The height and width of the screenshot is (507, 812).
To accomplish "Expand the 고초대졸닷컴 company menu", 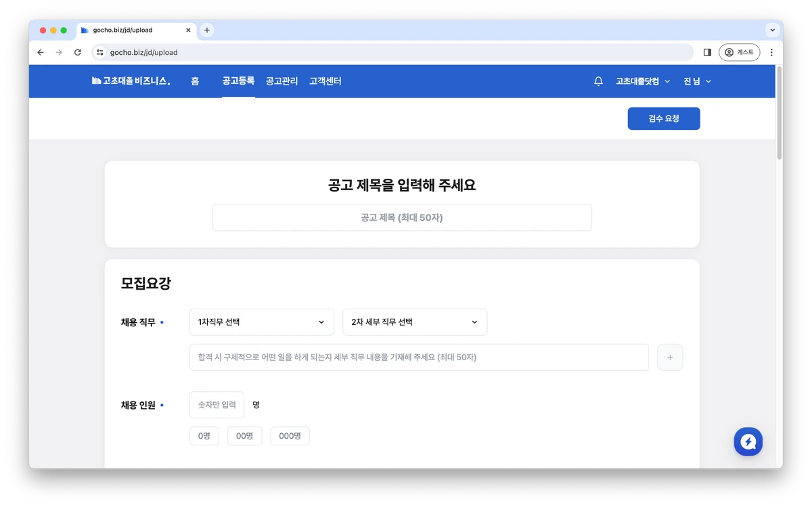I will point(643,81).
